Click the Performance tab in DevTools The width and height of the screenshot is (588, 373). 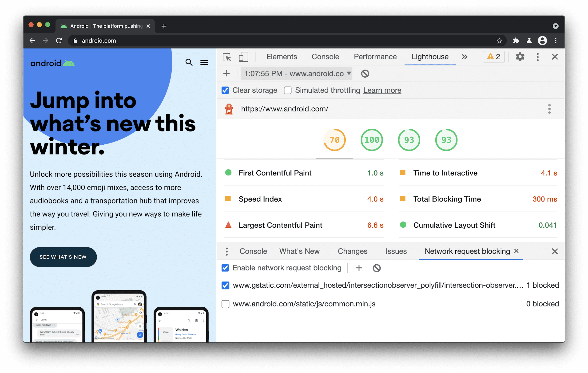(x=375, y=56)
